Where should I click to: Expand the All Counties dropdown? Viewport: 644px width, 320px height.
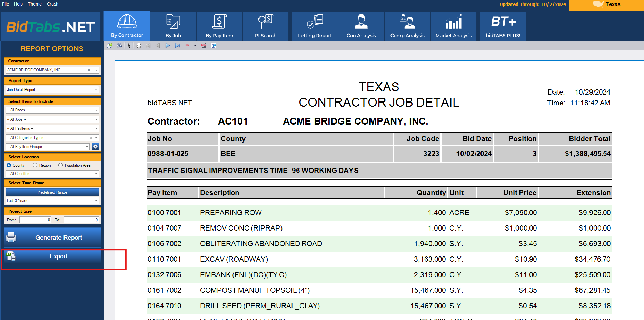(96, 174)
